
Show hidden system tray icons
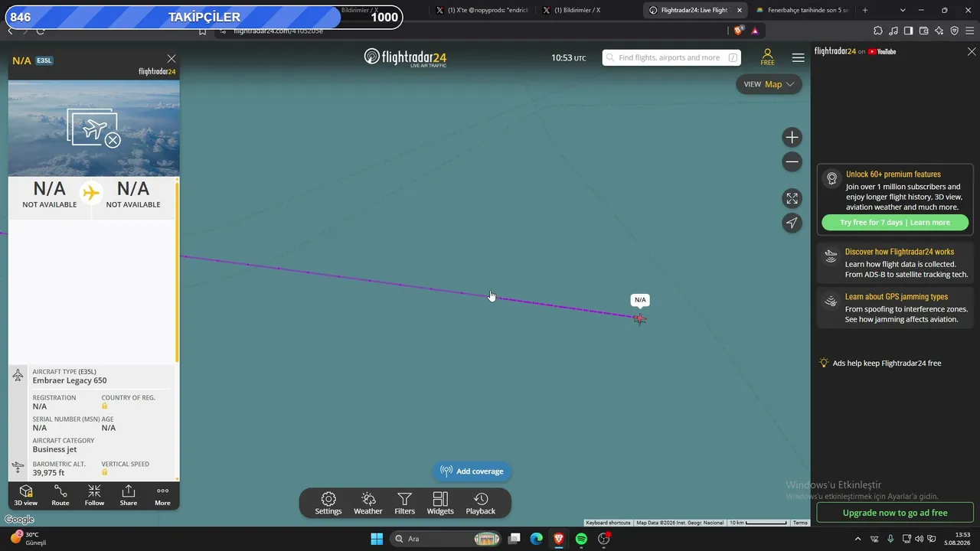[857, 539]
